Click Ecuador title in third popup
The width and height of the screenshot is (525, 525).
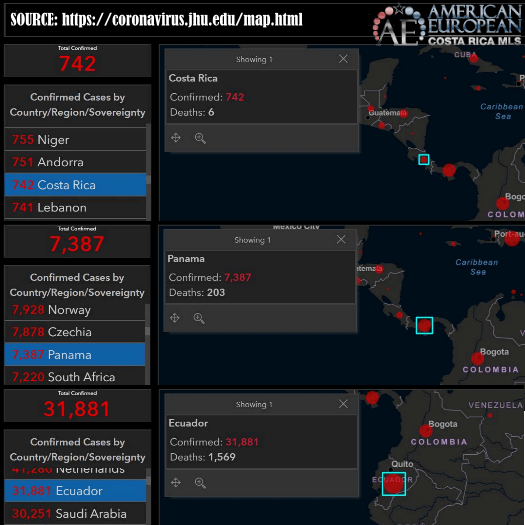[x=188, y=423]
